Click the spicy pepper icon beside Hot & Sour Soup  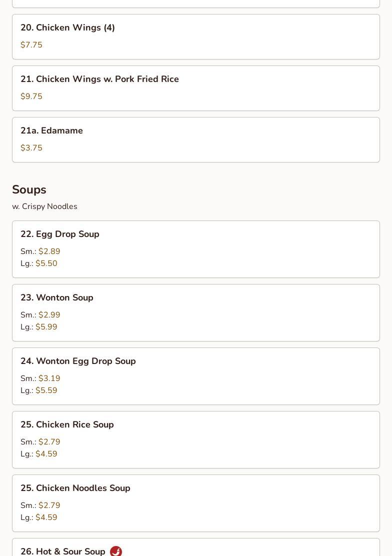point(116,551)
